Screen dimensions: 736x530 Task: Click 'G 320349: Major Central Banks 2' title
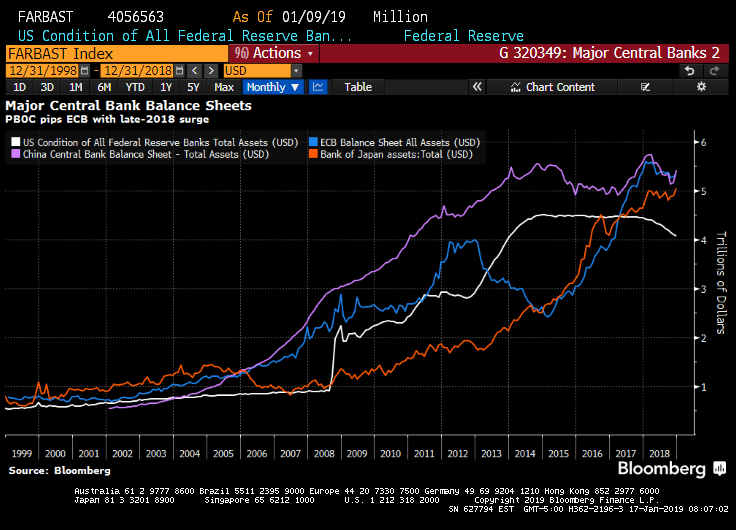(609, 53)
